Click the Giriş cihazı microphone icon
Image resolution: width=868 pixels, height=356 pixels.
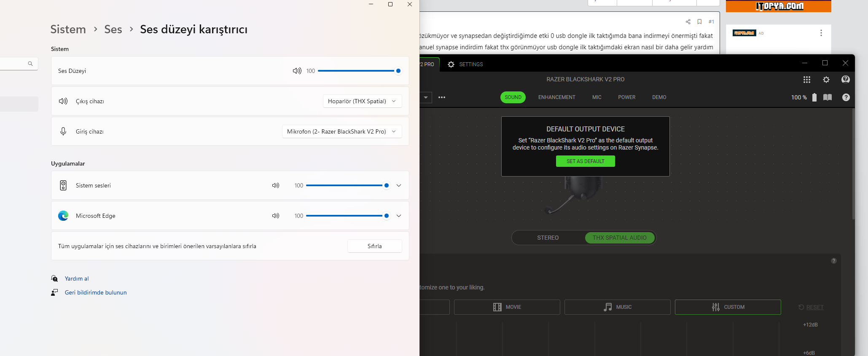tap(63, 131)
